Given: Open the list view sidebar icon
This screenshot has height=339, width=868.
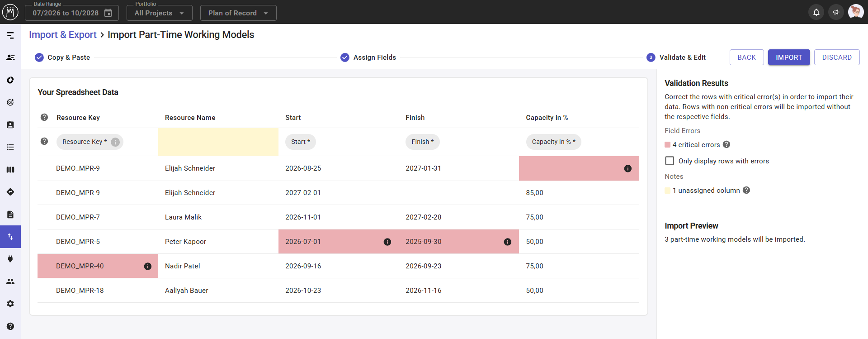Looking at the screenshot, I should (x=10, y=147).
